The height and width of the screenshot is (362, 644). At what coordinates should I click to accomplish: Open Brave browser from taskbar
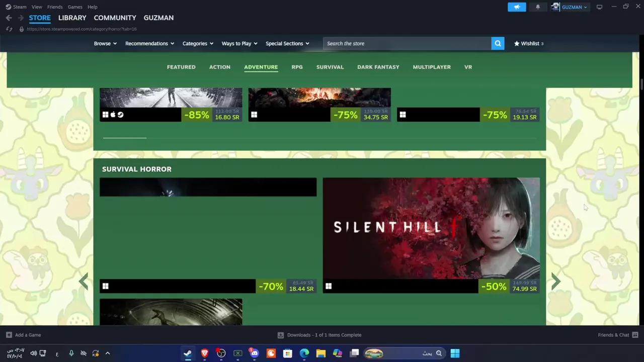[204, 353]
